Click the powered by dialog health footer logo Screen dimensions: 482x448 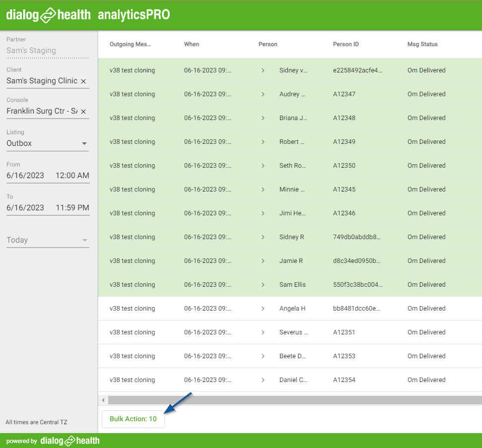tap(53, 441)
